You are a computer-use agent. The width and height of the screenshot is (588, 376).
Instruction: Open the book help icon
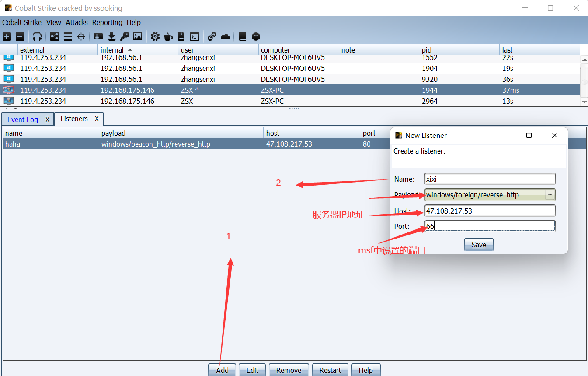(243, 37)
